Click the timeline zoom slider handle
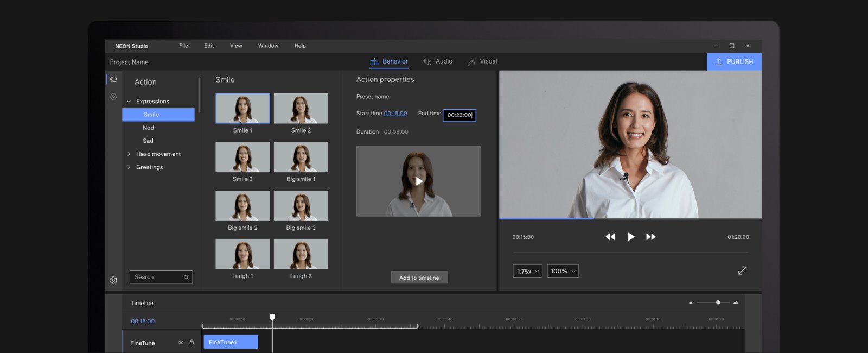Image resolution: width=868 pixels, height=353 pixels. coord(718,302)
